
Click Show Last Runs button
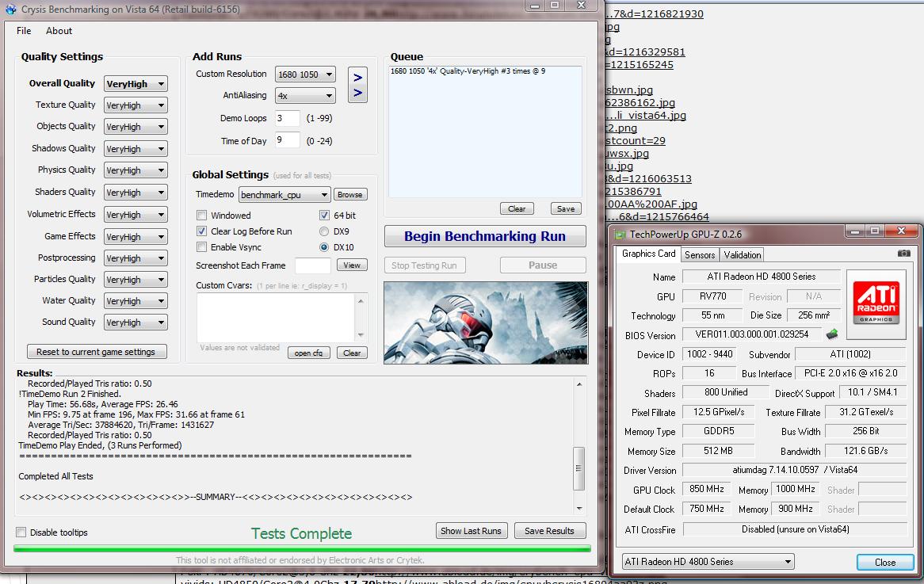click(x=471, y=530)
